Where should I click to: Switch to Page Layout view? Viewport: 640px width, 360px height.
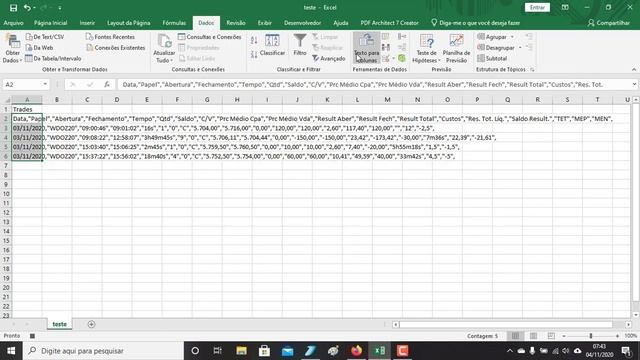point(533,336)
